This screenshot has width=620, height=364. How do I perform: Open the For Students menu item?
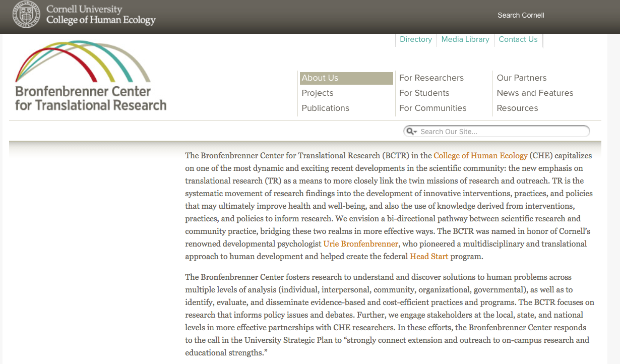tap(424, 93)
